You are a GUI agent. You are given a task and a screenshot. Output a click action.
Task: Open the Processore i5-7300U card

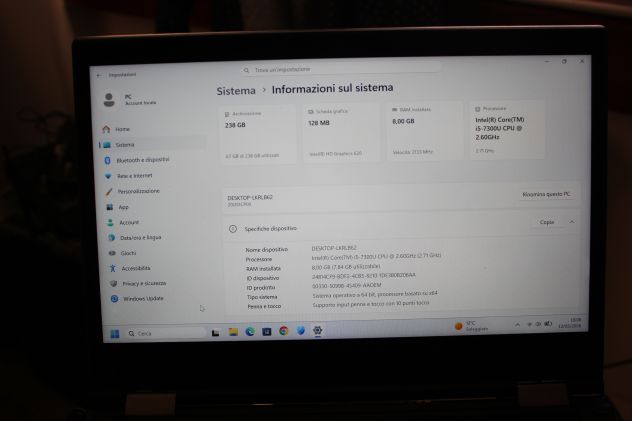[x=507, y=129]
